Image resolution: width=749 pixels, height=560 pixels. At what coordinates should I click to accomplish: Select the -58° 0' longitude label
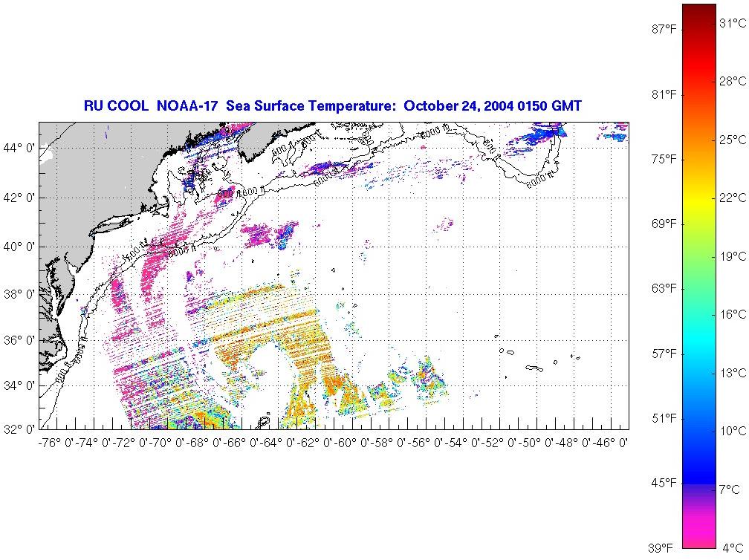click(389, 443)
